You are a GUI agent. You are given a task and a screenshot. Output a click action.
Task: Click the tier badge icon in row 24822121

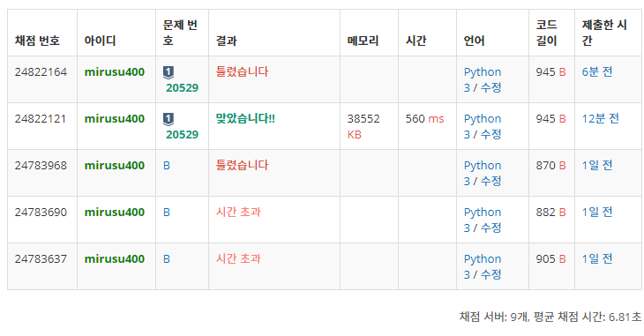pyautogui.click(x=168, y=119)
